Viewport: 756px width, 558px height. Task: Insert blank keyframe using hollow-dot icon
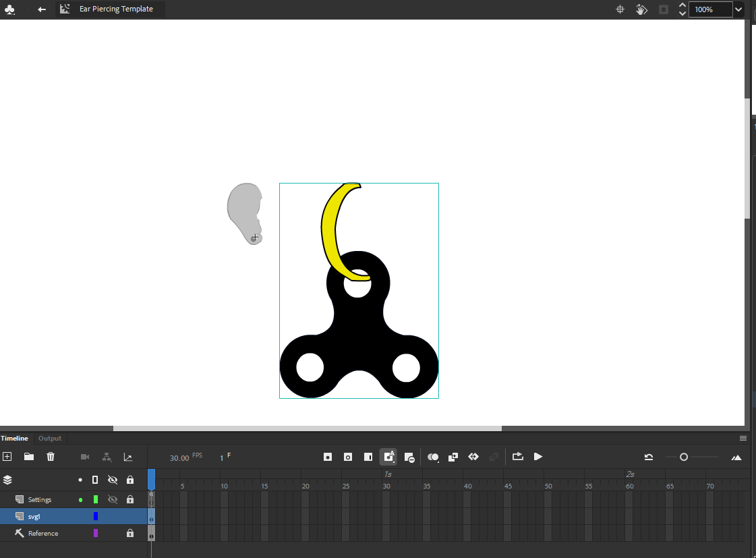348,457
